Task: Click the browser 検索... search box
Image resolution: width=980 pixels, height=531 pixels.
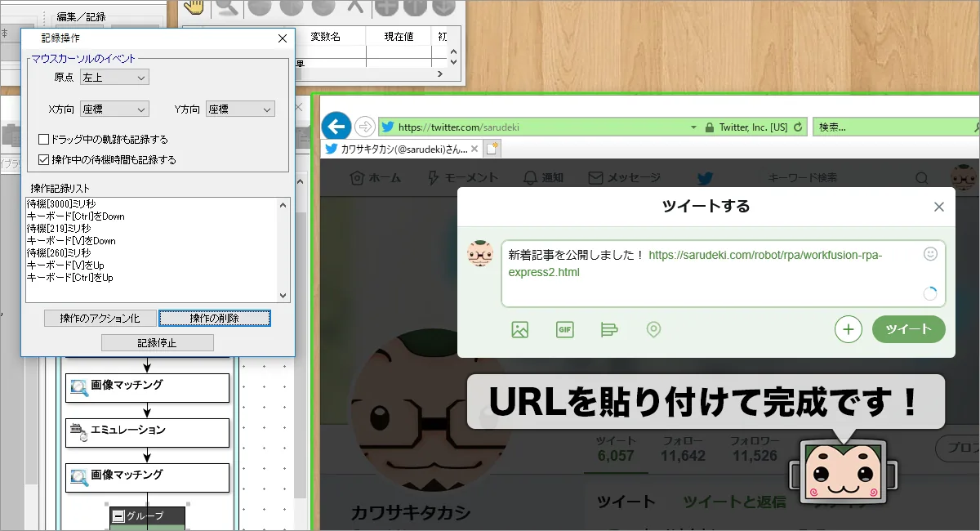Action: [x=894, y=127]
